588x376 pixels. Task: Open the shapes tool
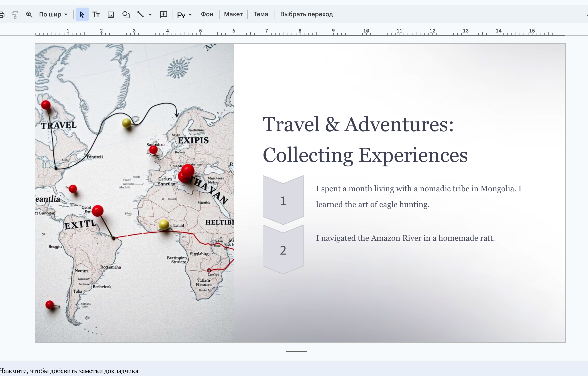pos(126,14)
